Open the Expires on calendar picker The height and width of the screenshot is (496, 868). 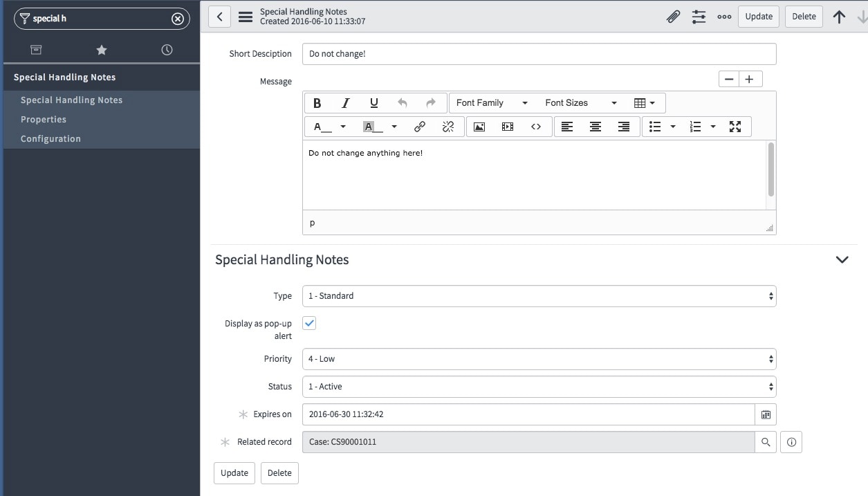pos(766,414)
